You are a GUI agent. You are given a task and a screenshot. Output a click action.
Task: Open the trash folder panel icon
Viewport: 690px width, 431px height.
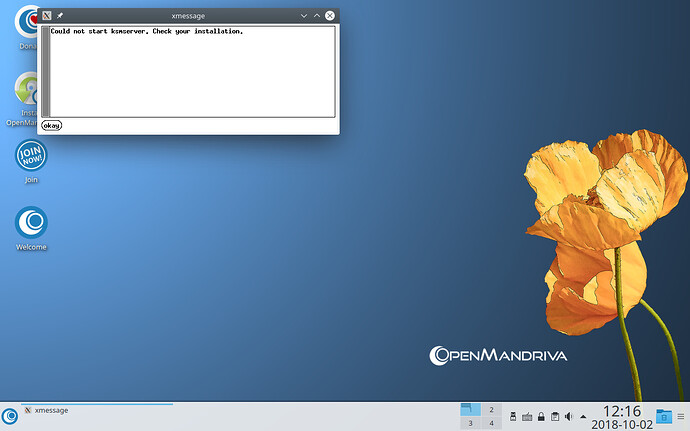[x=664, y=416]
